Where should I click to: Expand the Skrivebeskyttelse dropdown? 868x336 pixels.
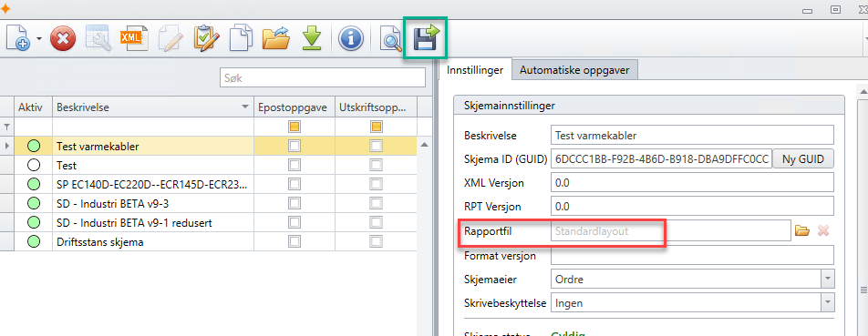point(827,303)
